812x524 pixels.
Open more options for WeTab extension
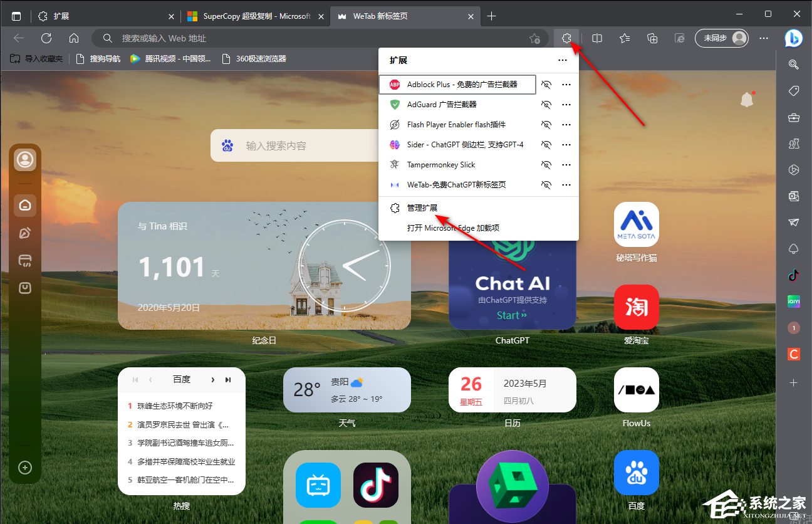(x=566, y=185)
